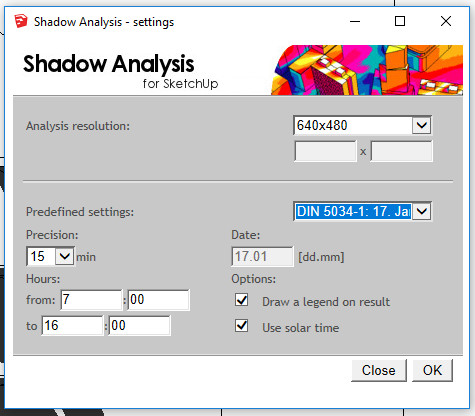
Task: Select the DIN 5034-1 predefined settings text
Action: coord(353,211)
